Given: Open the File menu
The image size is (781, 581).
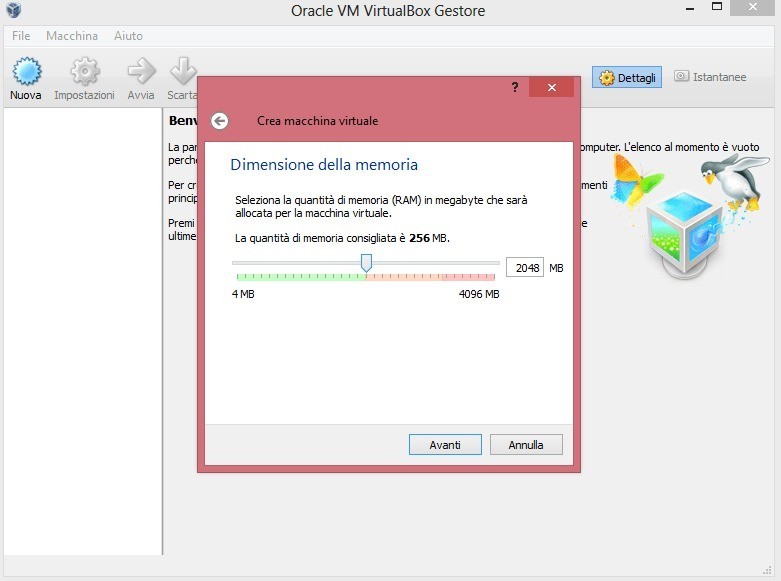Looking at the screenshot, I should (x=21, y=36).
